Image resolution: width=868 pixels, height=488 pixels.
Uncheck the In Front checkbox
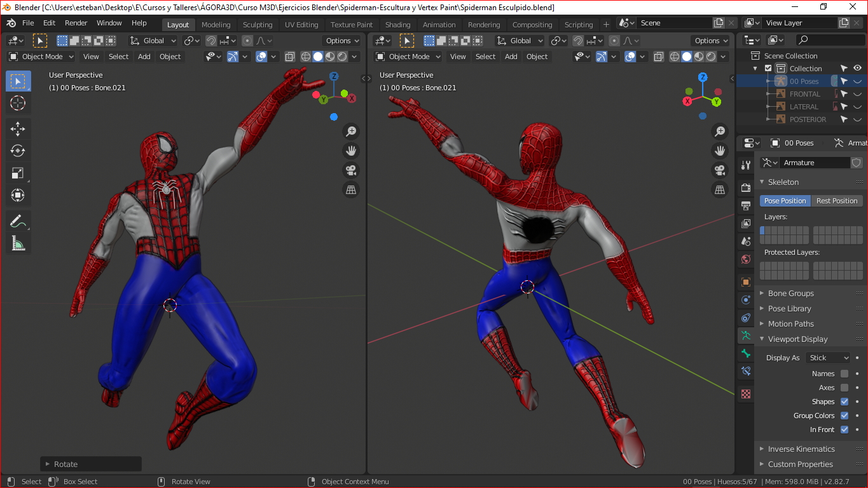pos(844,430)
